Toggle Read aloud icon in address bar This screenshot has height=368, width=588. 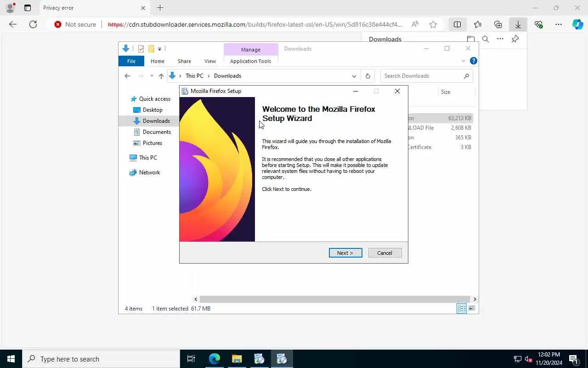pos(415,24)
